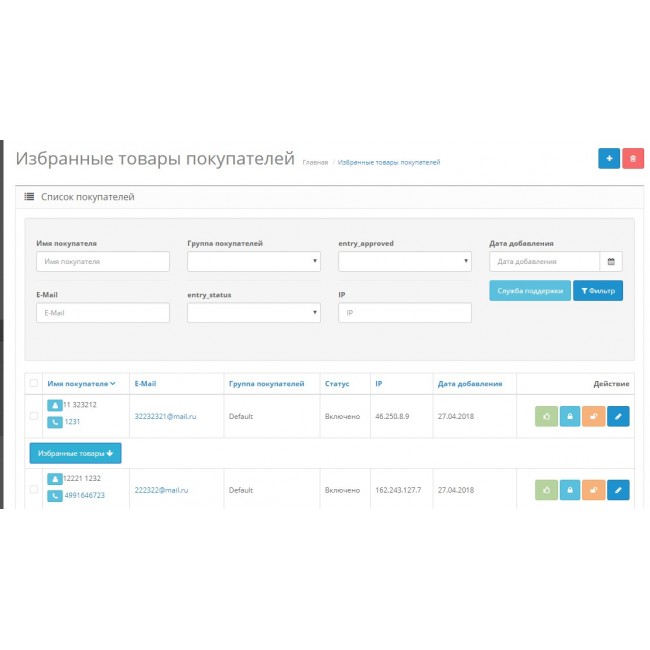This screenshot has height=650, width=650.
Task: Toggle the select-all checkbox in table header
Action: click(34, 383)
